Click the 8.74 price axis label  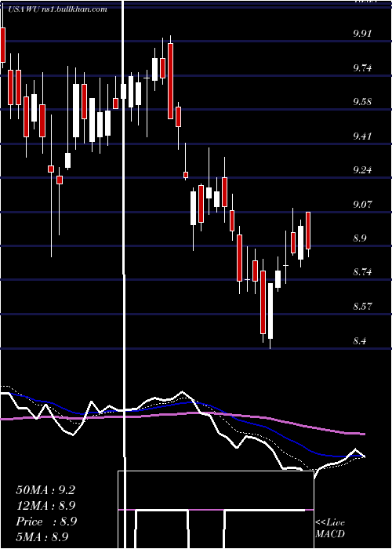click(362, 272)
